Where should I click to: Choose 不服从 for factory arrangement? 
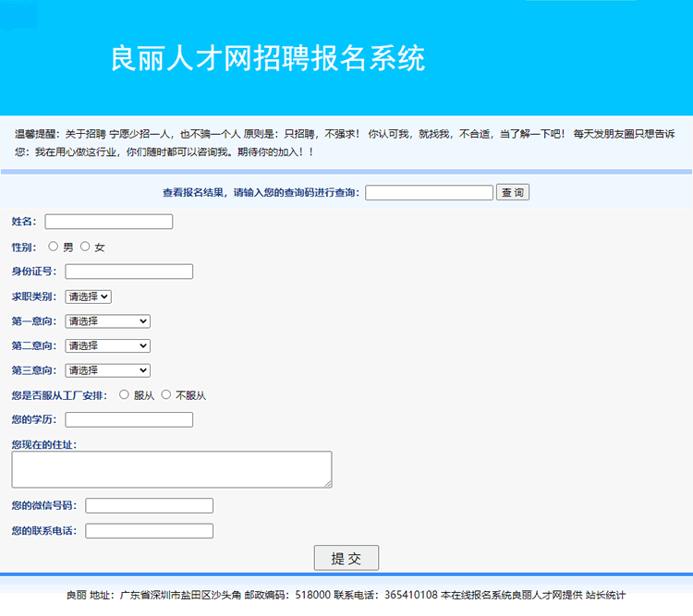point(166,394)
